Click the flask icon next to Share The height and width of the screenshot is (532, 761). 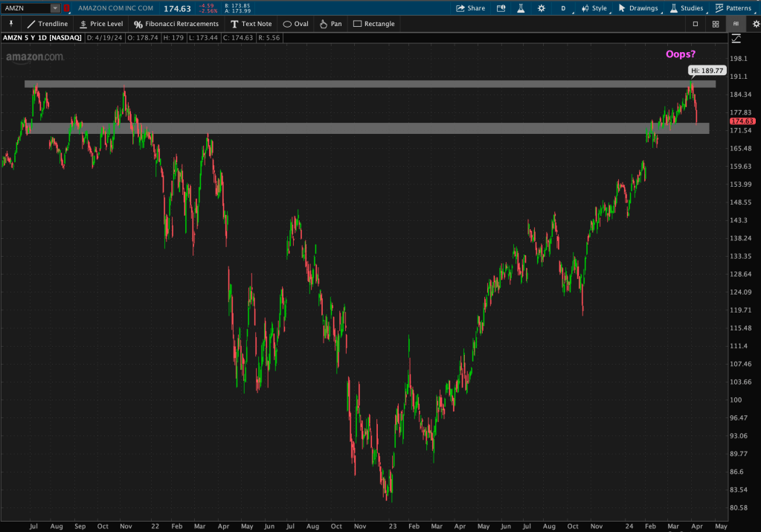point(521,8)
